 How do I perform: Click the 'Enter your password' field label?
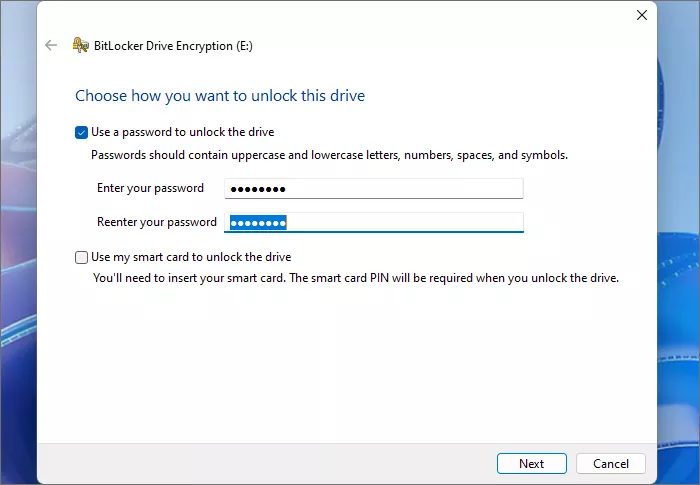(150, 188)
